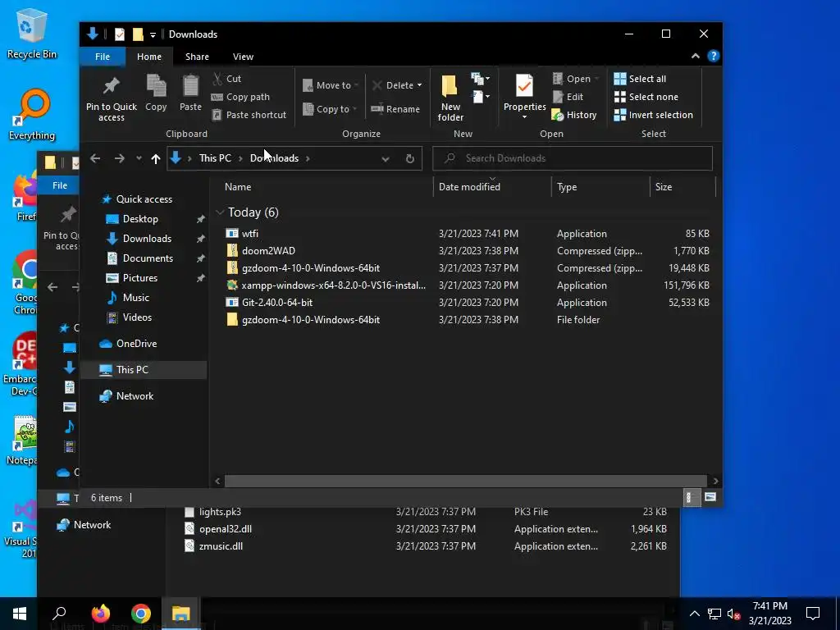Viewport: 840px width, 630px height.
Task: Open Everything search desktop icon
Action: [x=32, y=115]
